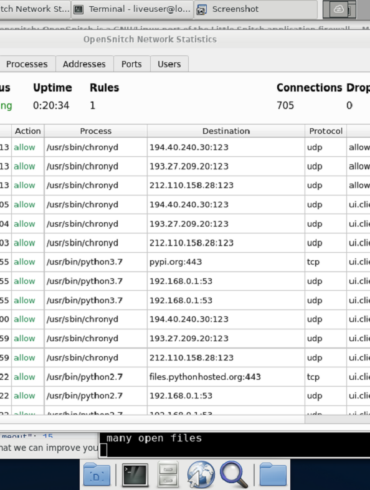Screen dimensions: 370x490
Task: Launch the web browser globe icon
Action: (201, 475)
